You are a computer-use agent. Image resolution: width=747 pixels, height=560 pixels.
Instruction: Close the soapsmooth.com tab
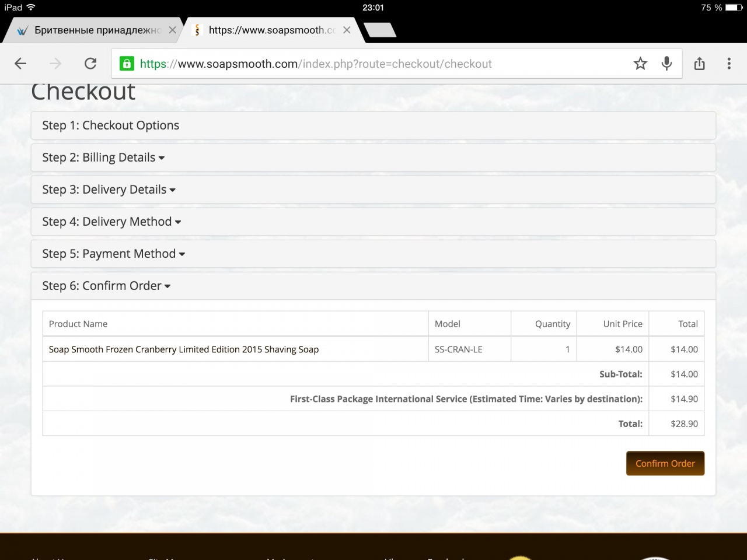[x=347, y=30]
